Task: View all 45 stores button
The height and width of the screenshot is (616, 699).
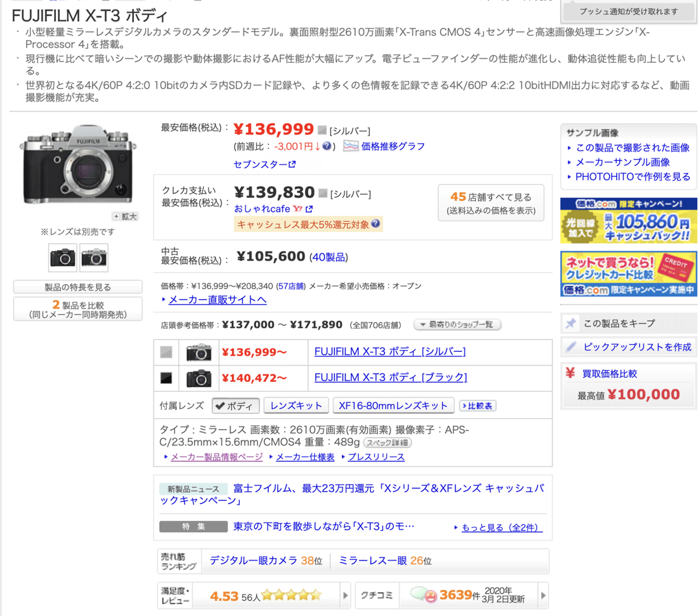Action: click(x=491, y=203)
